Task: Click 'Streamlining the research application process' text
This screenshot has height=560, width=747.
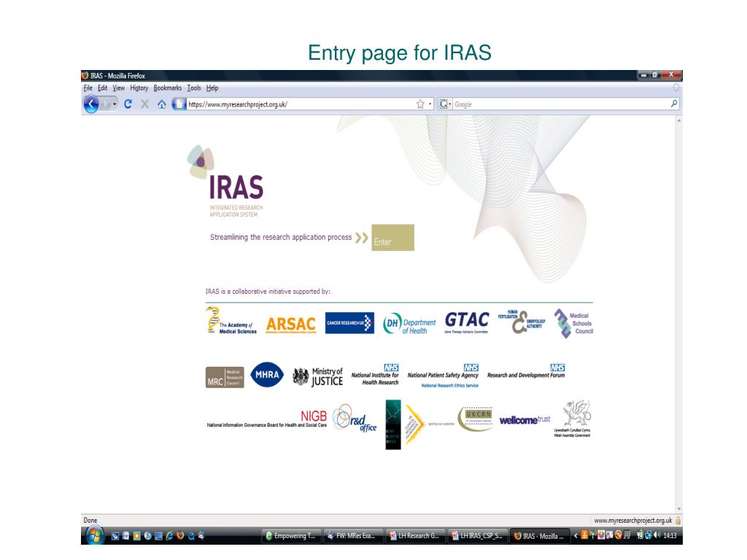Action: (x=281, y=237)
